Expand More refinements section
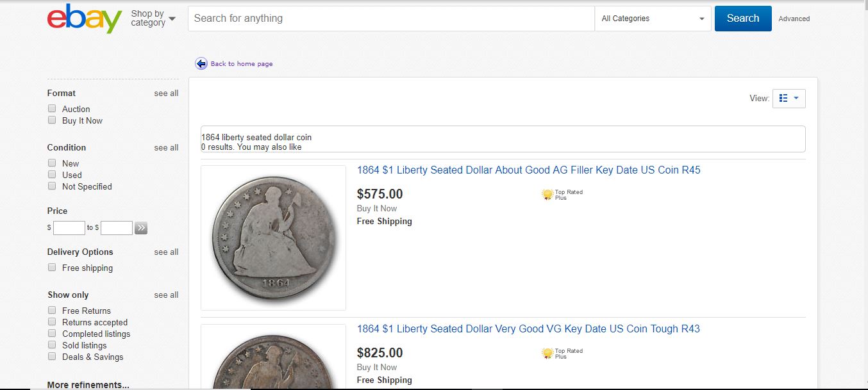Image resolution: width=868 pixels, height=390 pixels. tap(88, 385)
